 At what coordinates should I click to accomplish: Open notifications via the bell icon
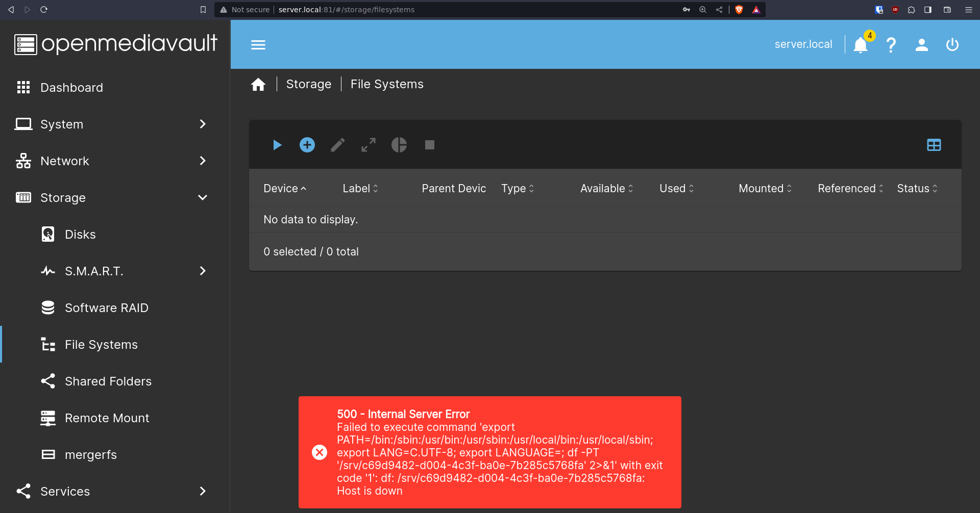[x=861, y=45]
